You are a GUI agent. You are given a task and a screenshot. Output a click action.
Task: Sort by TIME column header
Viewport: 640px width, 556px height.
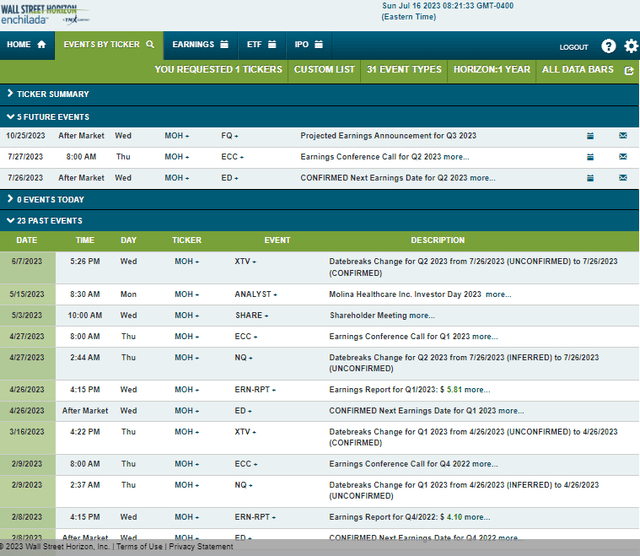(x=85, y=240)
